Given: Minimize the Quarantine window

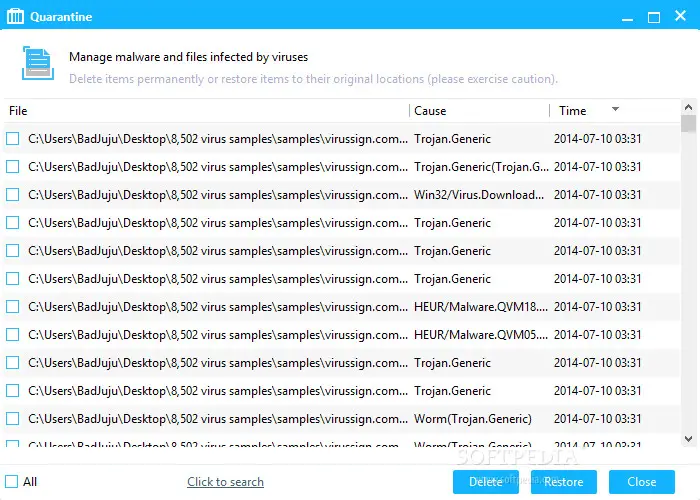Looking at the screenshot, I should click(x=627, y=18).
